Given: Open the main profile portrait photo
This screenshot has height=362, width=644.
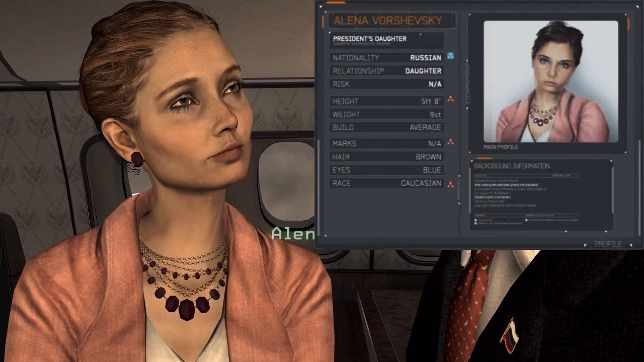Looking at the screenshot, I should 551,81.
